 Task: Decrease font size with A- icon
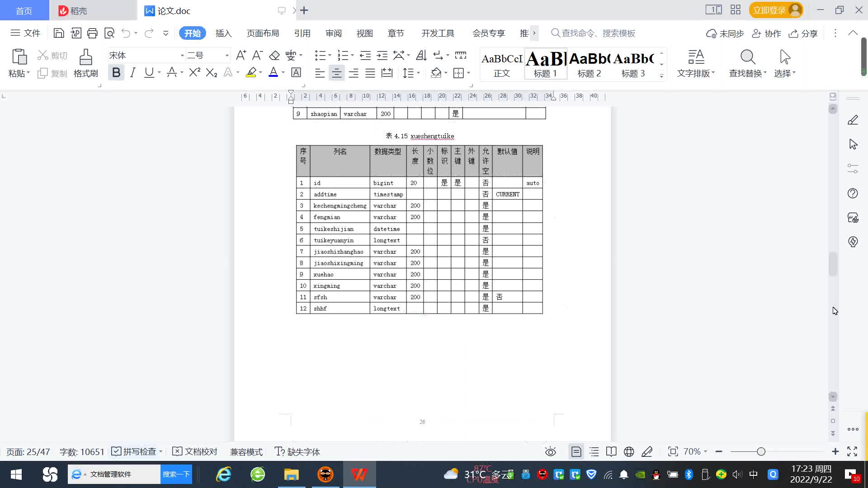pos(257,55)
